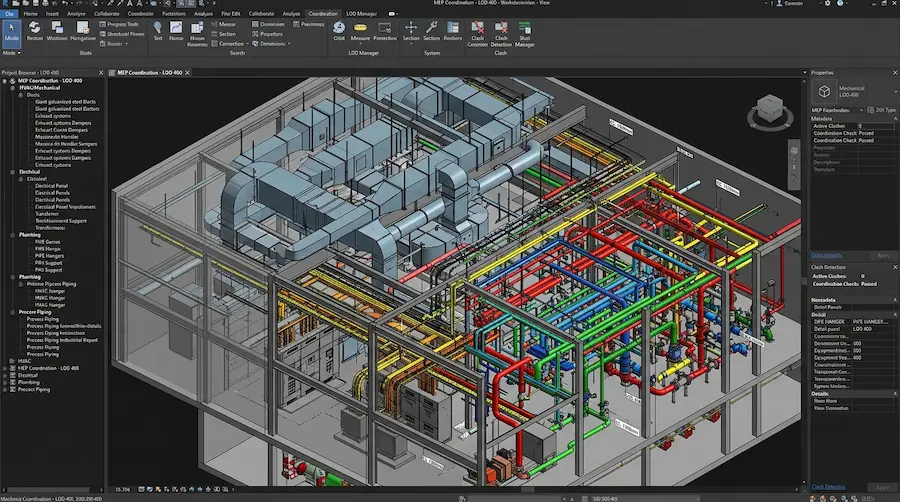
Task: Select MEP Coordination - LOD 400 view tab
Action: (149, 73)
